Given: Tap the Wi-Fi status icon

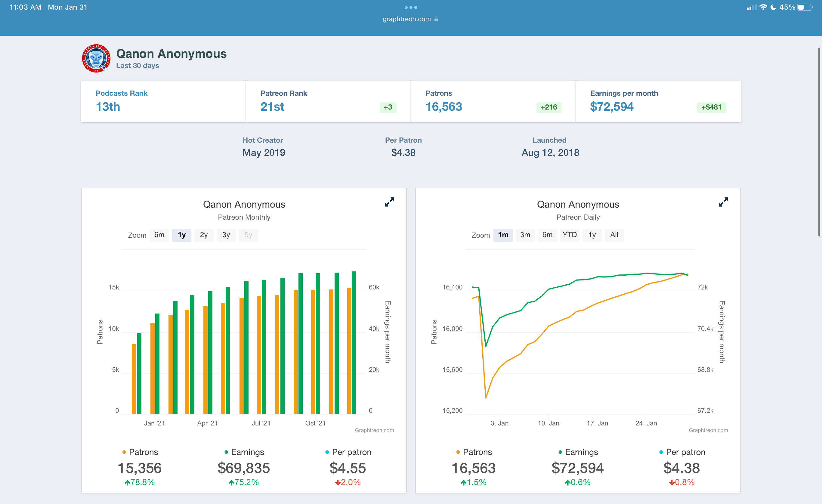Looking at the screenshot, I should 763,7.
